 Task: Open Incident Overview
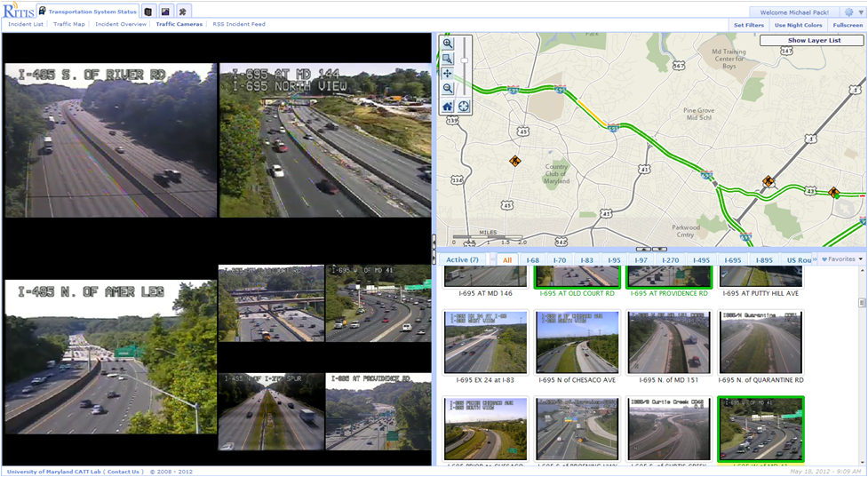[121, 24]
